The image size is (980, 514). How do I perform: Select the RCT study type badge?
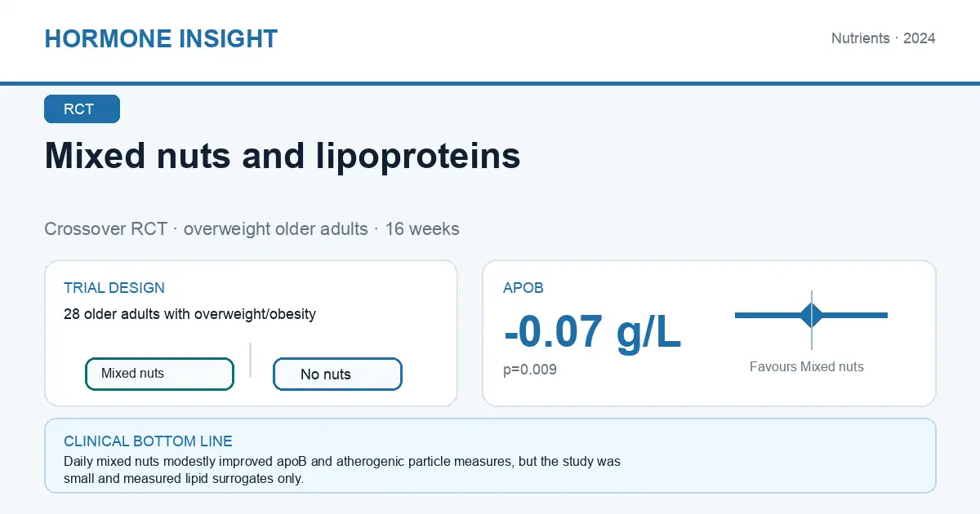82,109
